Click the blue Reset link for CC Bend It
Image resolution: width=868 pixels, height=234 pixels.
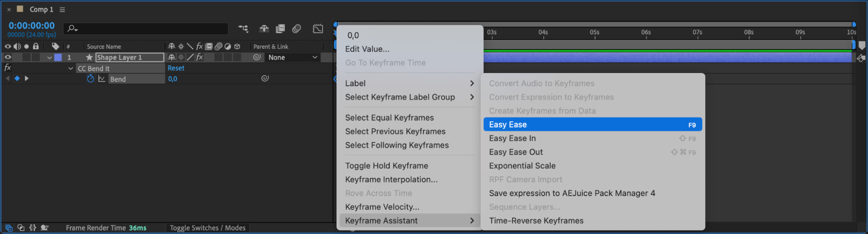(176, 68)
